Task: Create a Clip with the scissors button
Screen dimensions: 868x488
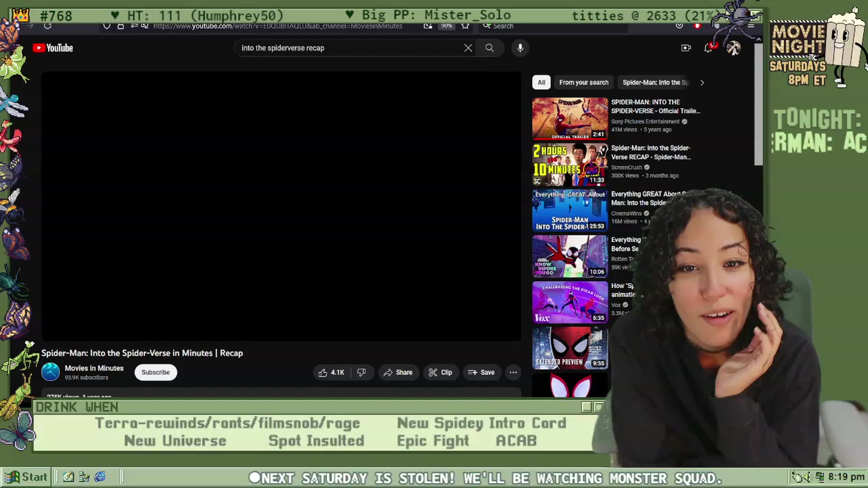Action: [440, 372]
